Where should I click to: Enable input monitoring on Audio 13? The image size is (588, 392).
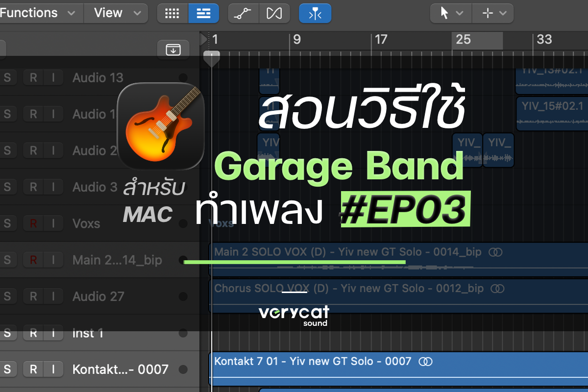54,77
